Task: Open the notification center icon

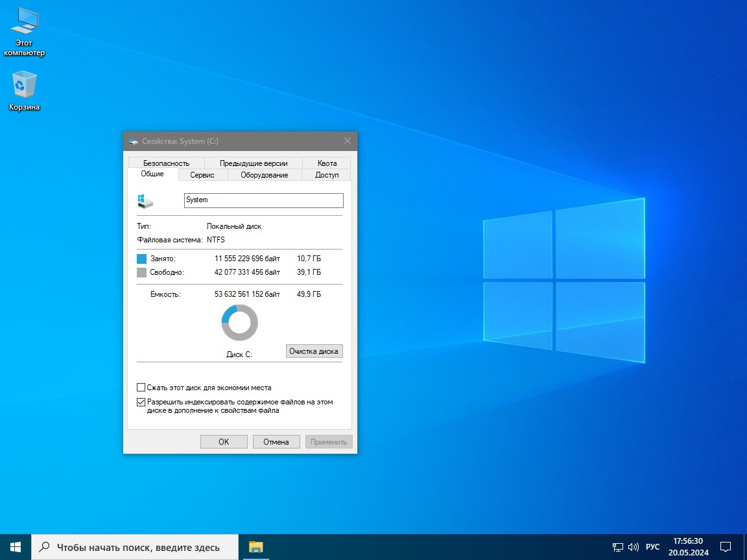Action: pos(725,546)
